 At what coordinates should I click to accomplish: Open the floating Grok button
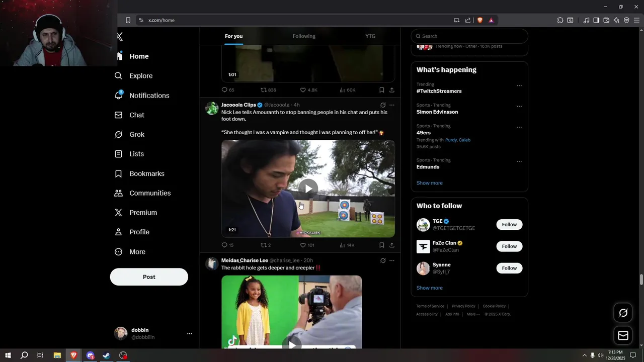click(x=623, y=313)
